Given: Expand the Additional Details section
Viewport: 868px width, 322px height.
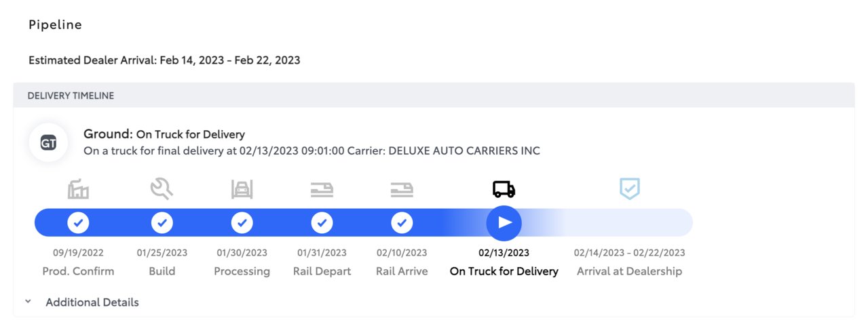Looking at the screenshot, I should [x=92, y=302].
